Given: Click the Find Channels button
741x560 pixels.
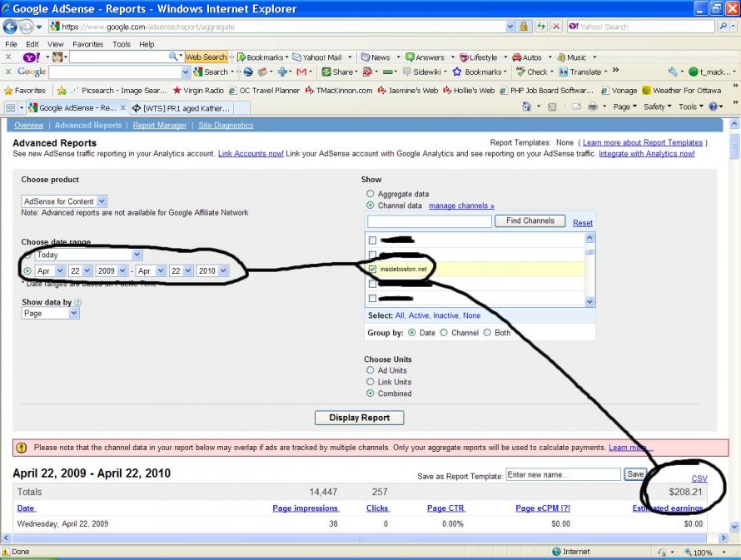Looking at the screenshot, I should pyautogui.click(x=530, y=221).
